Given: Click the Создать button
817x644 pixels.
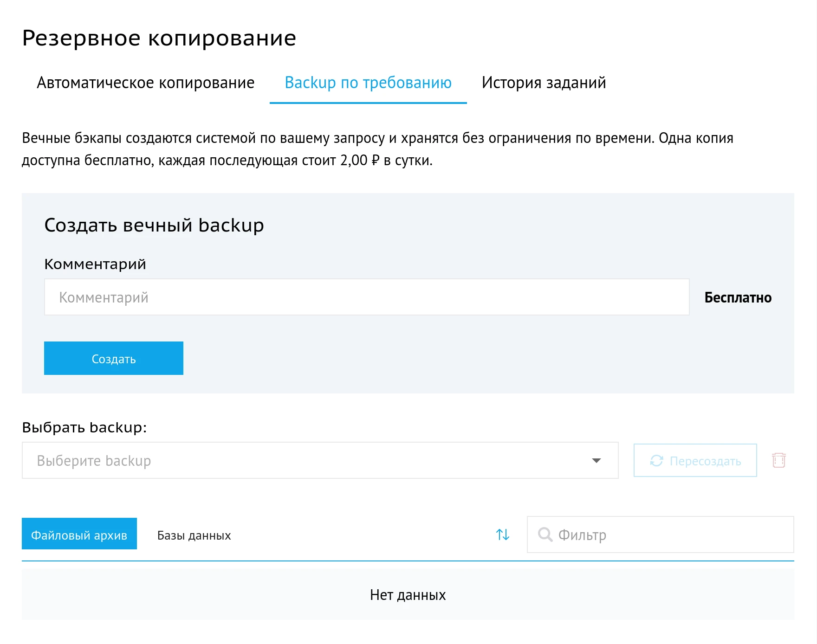Looking at the screenshot, I should coord(113,358).
